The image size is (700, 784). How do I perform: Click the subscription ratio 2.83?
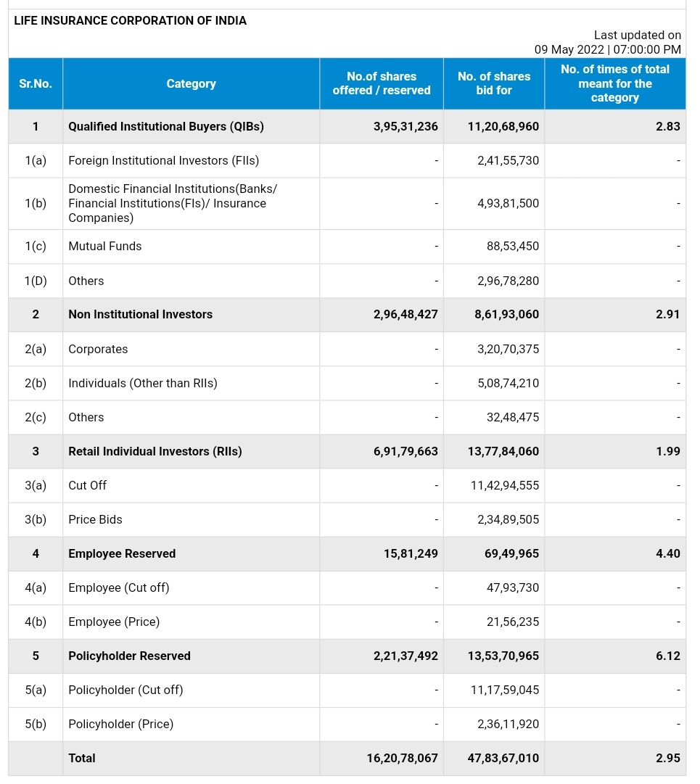tap(668, 126)
